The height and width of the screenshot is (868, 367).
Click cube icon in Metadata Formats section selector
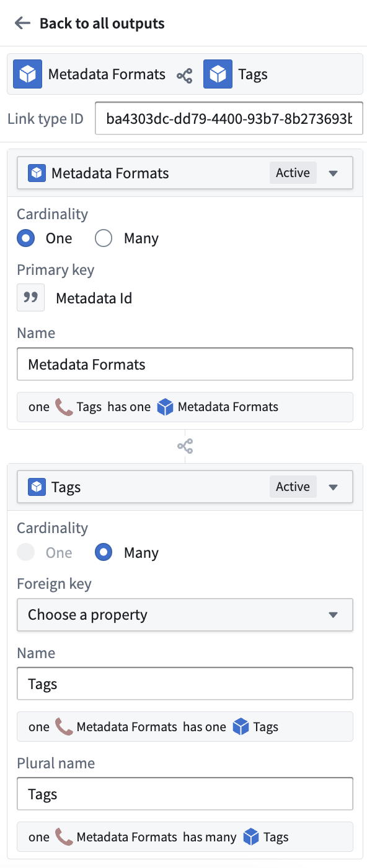[37, 173]
